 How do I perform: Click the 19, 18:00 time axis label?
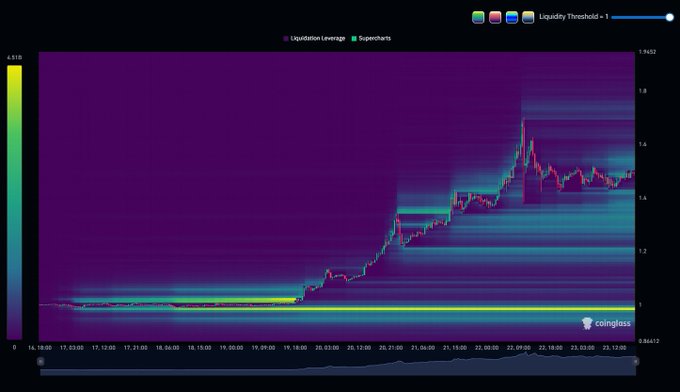coord(295,348)
